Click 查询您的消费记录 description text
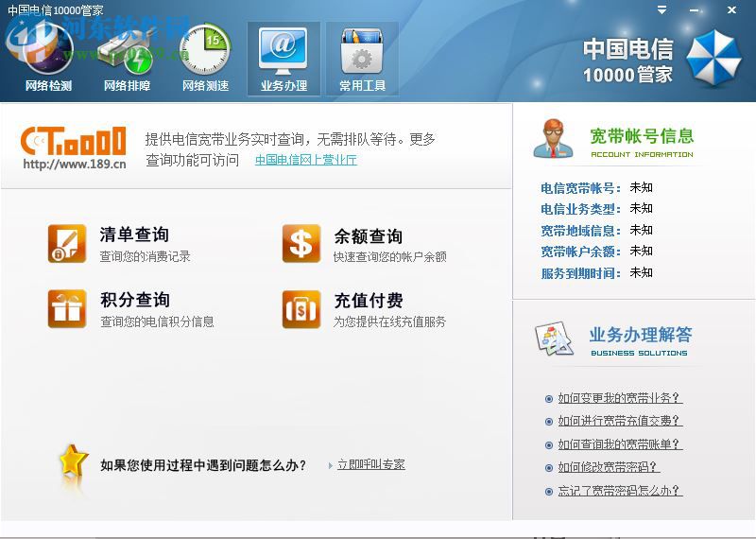756x539 pixels. point(146,256)
